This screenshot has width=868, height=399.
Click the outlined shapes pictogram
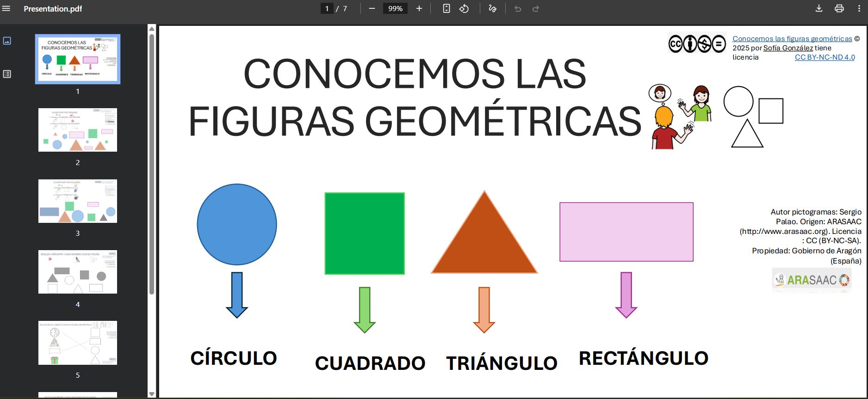[x=753, y=117]
